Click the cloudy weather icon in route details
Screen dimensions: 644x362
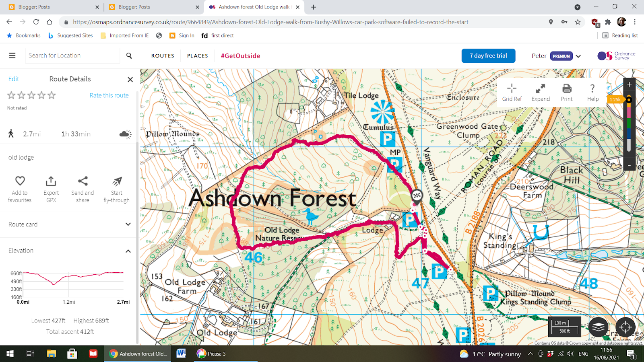[125, 134]
